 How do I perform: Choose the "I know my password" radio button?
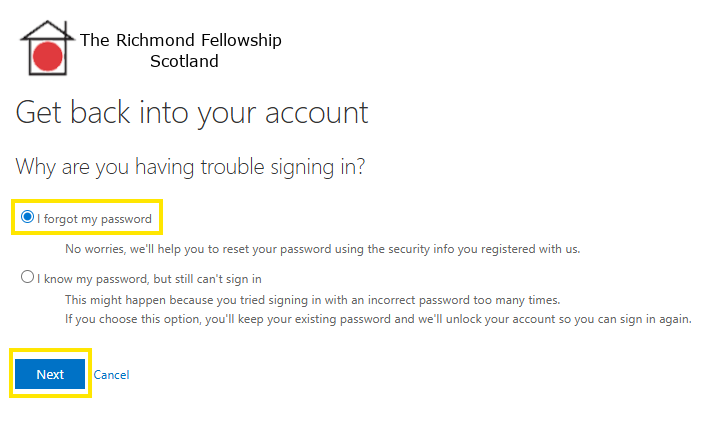[27, 277]
